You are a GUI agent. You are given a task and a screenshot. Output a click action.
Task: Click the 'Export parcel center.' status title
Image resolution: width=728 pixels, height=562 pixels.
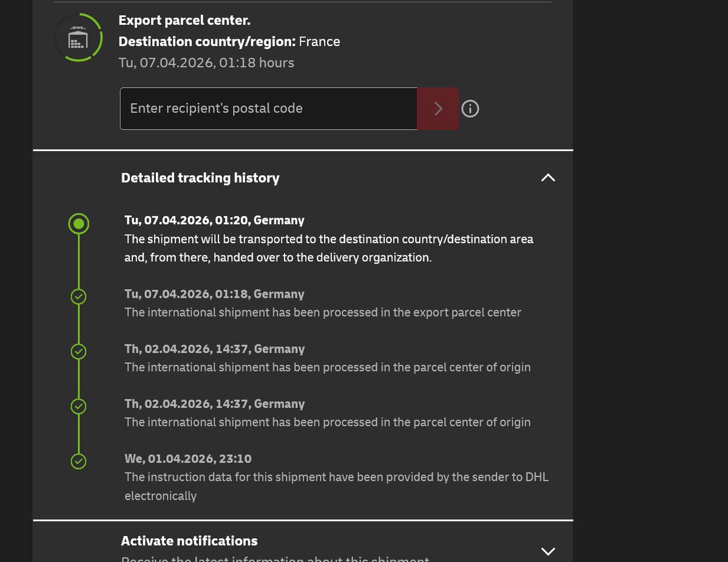pyautogui.click(x=184, y=21)
